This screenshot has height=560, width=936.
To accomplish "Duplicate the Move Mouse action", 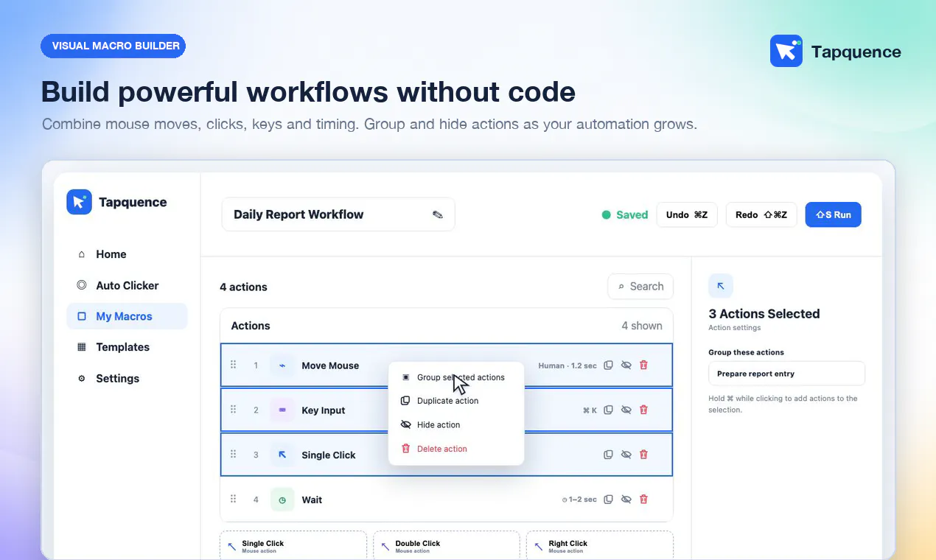I will [608, 365].
